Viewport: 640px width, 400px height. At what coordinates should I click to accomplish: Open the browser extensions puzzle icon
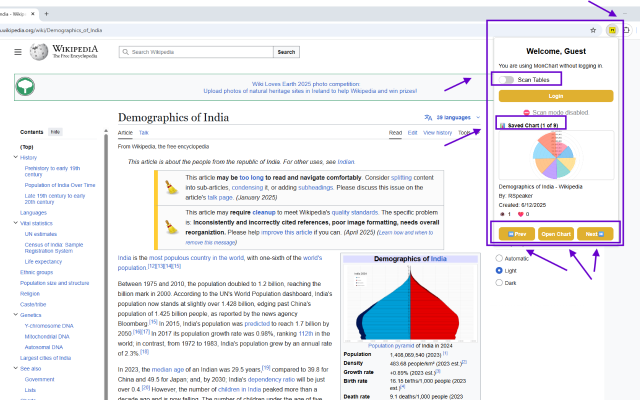click(x=627, y=30)
